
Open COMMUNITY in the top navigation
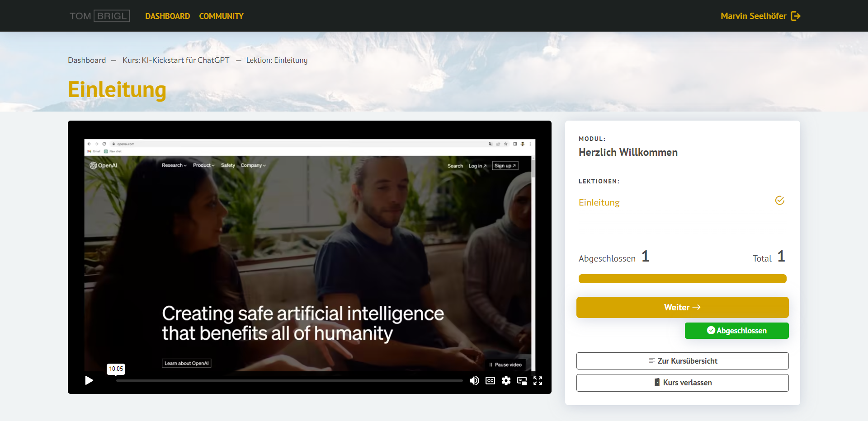(221, 16)
